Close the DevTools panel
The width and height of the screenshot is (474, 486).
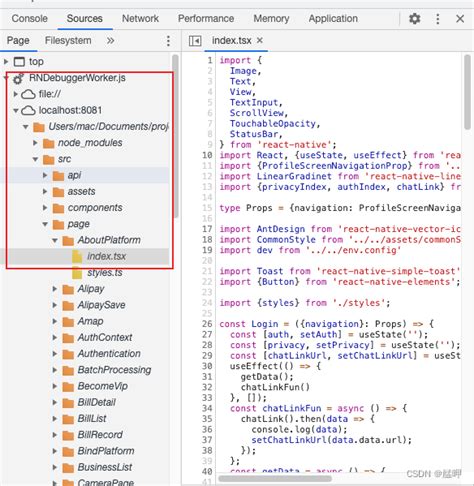(x=460, y=19)
